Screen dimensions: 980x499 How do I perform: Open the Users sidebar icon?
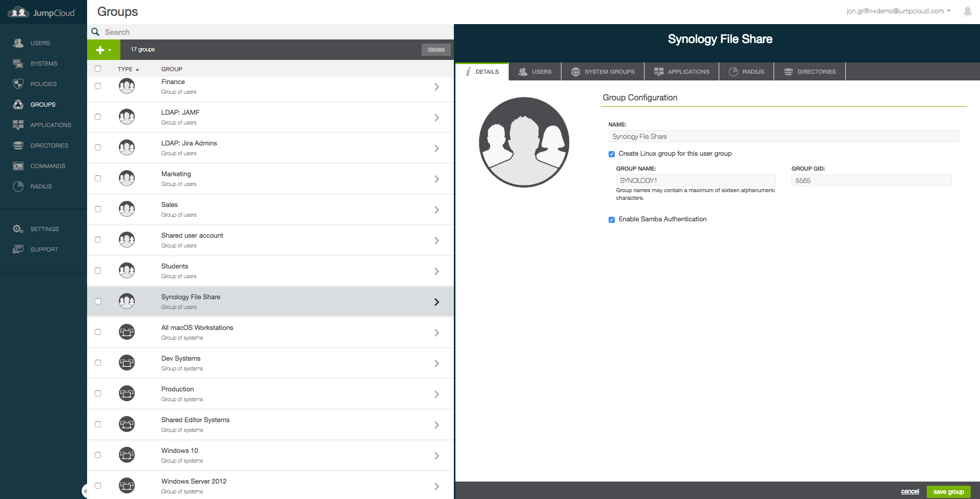point(18,43)
